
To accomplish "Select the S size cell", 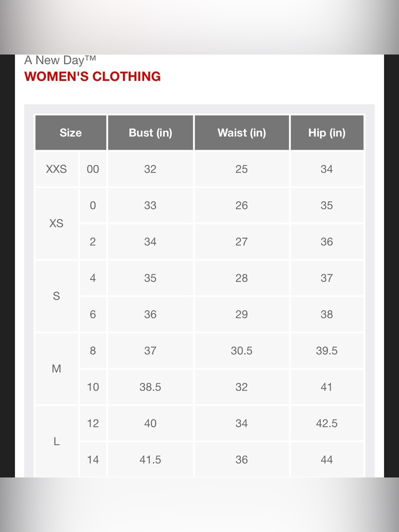I will (56, 296).
